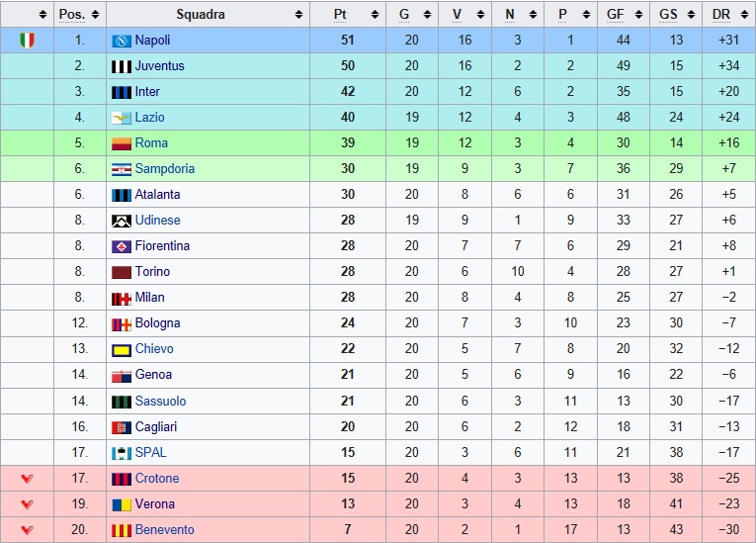Sort by GF goals scored arrows
Screen dimensions: 756x543
pos(638,15)
